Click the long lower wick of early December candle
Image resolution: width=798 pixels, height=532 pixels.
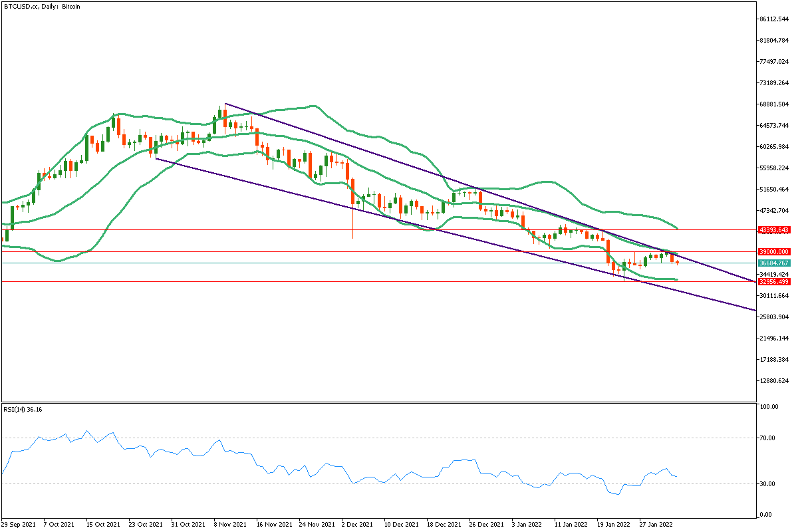[x=352, y=226]
